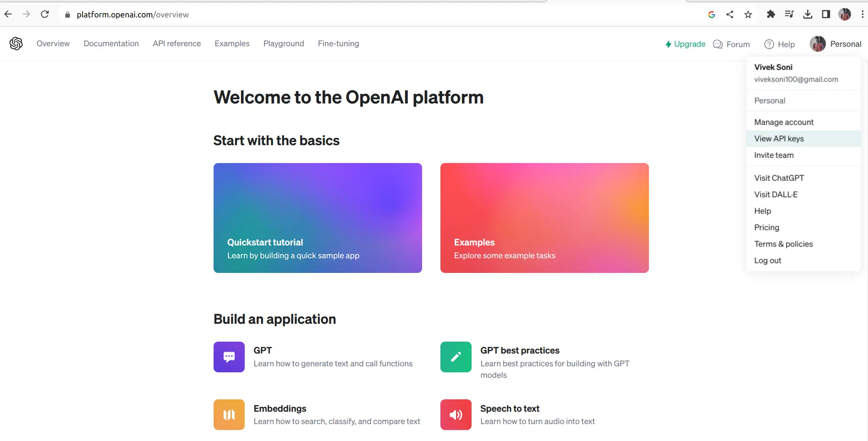Click the purple GPT chat icon
The width and height of the screenshot is (868, 441).
(x=229, y=357)
